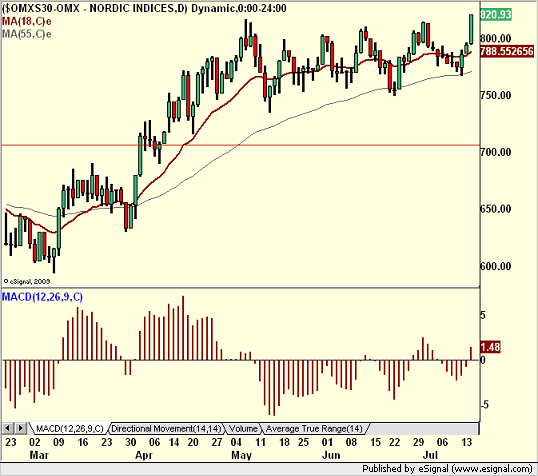Select the MA(18,C)e legend label
The width and height of the screenshot is (538, 476).
27,22
